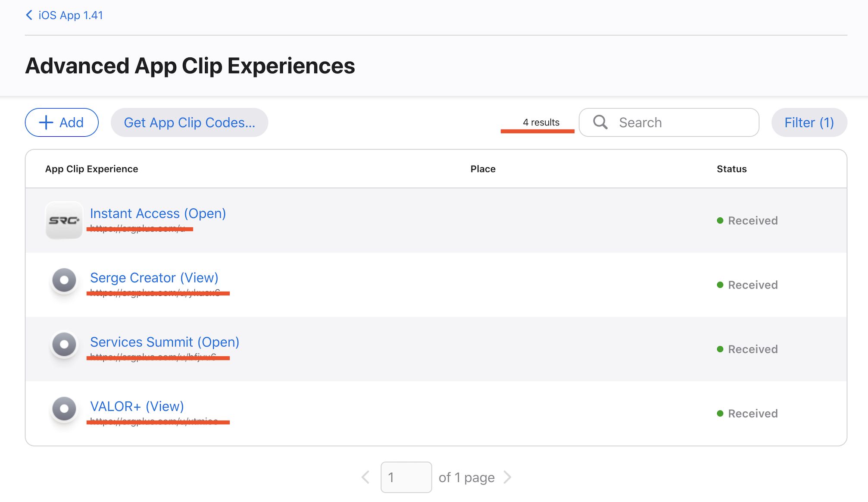Navigate back to iOS App 1.41
868x502 pixels.
tap(71, 15)
